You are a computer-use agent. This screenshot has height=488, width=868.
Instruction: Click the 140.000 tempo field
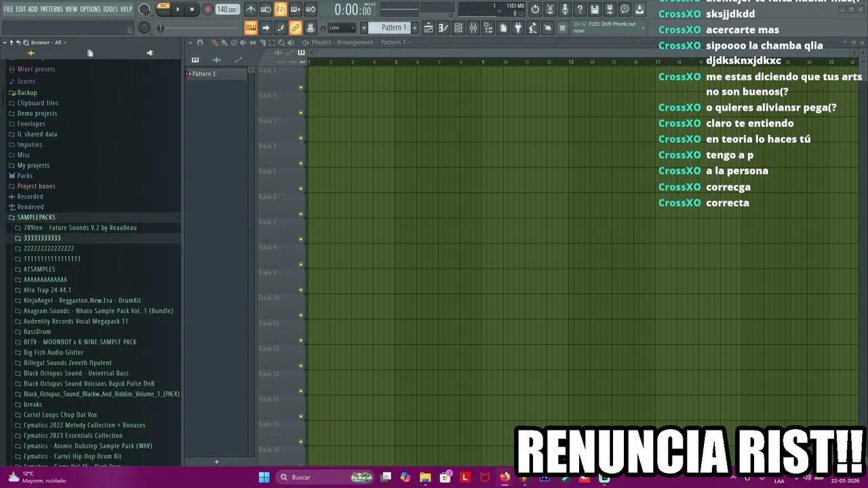click(228, 9)
